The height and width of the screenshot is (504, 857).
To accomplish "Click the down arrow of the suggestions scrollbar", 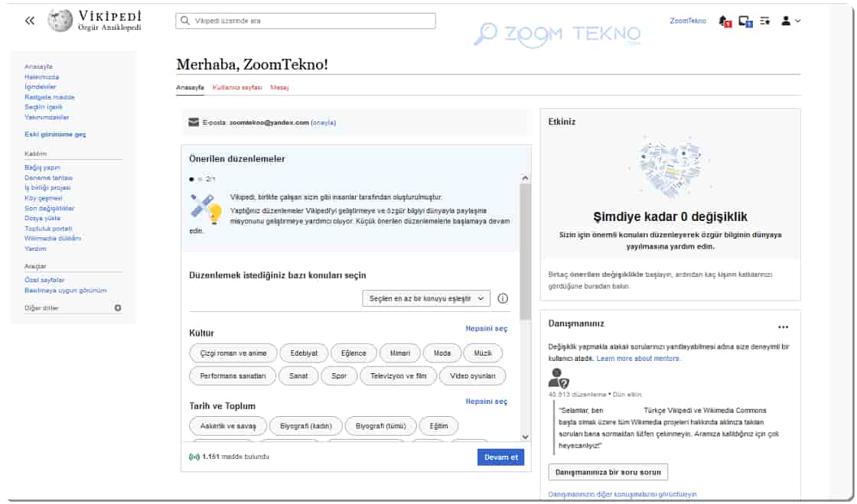I will [x=525, y=437].
